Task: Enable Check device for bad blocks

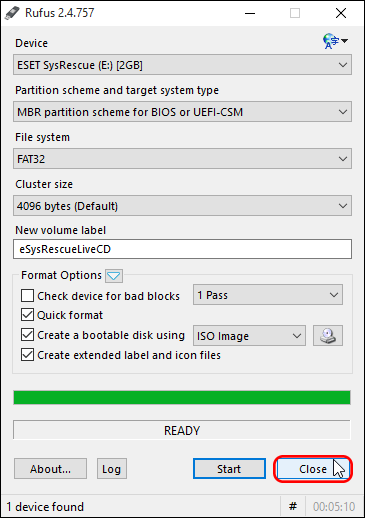Action: click(27, 296)
